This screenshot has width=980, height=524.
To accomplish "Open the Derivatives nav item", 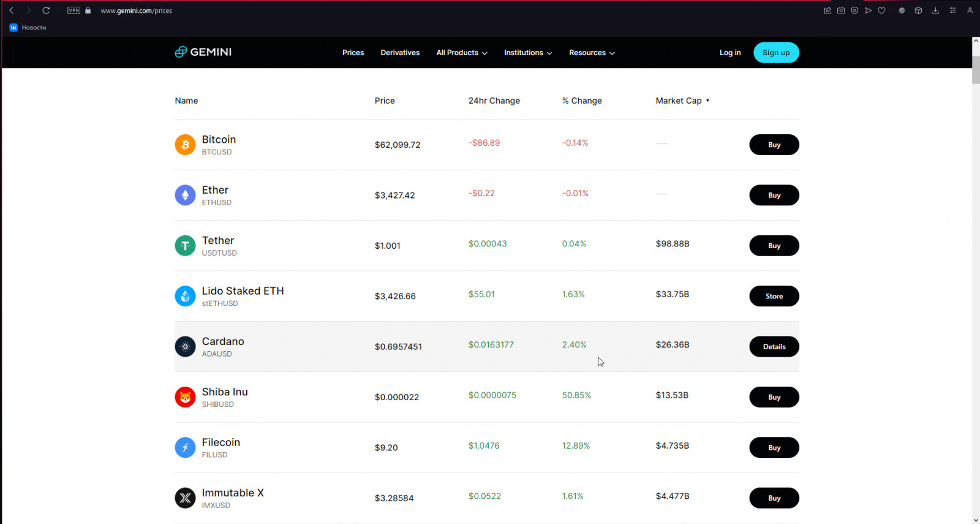I will coord(400,53).
